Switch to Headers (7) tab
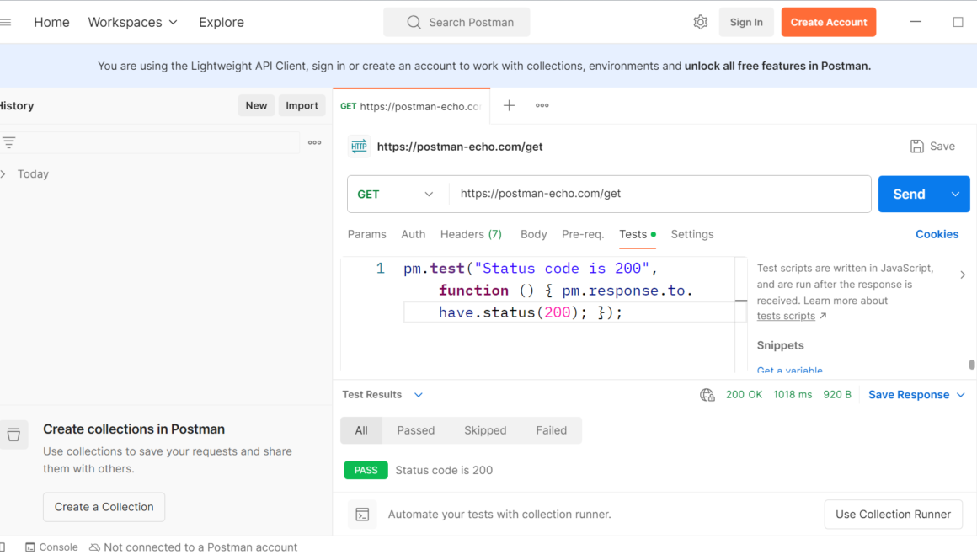This screenshot has width=977, height=560. (x=471, y=234)
